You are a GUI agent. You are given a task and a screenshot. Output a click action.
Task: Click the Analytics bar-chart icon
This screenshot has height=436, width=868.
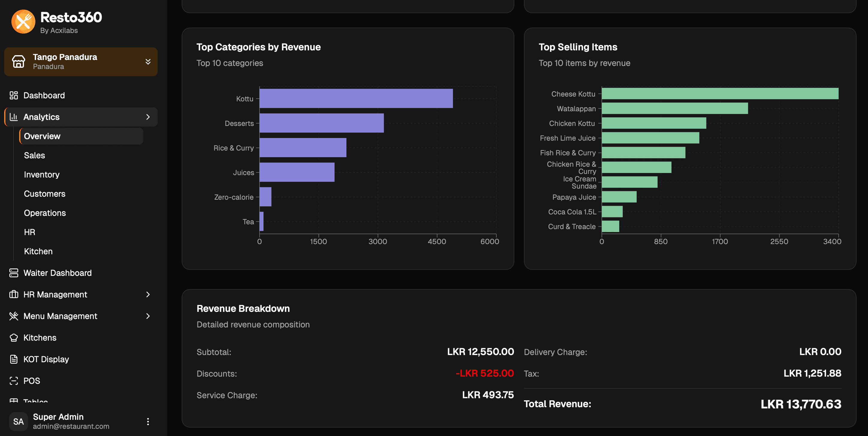coord(14,117)
